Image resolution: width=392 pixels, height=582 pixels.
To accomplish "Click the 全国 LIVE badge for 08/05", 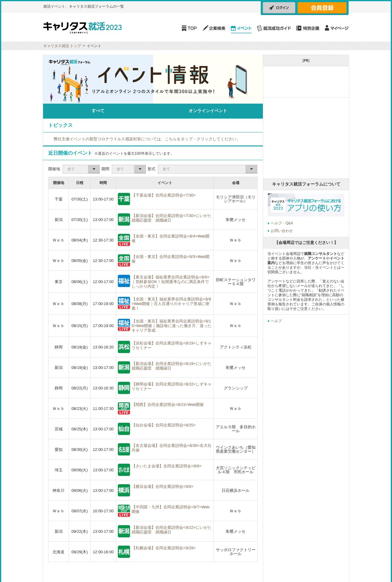I will pyautogui.click(x=124, y=260).
